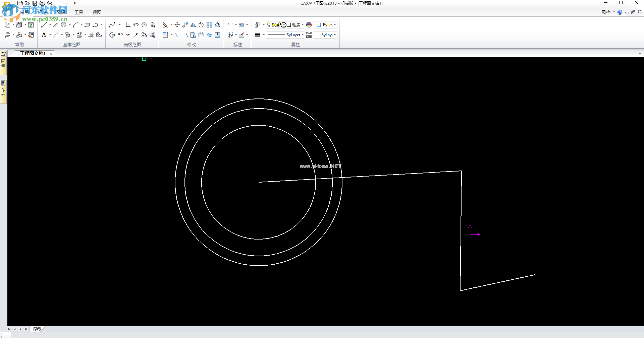644x338 pixels.
Task: Open the 风格 style dropdown
Action: coord(608,12)
